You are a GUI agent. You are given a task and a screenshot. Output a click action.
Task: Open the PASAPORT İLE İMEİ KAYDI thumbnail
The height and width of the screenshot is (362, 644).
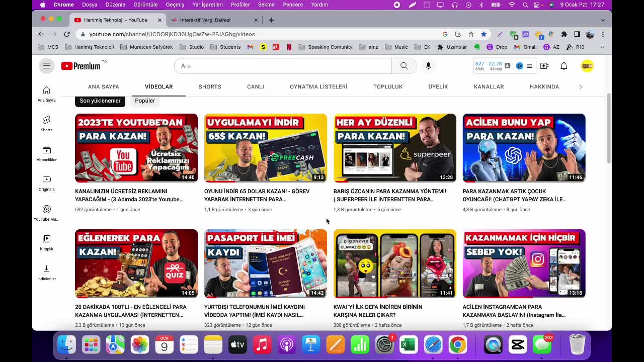pos(266,263)
